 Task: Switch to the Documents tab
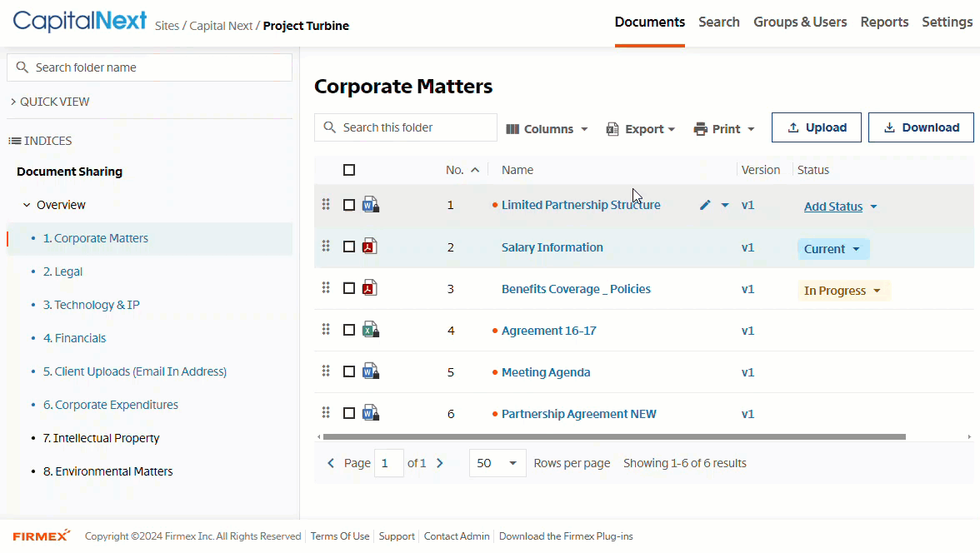[650, 22]
